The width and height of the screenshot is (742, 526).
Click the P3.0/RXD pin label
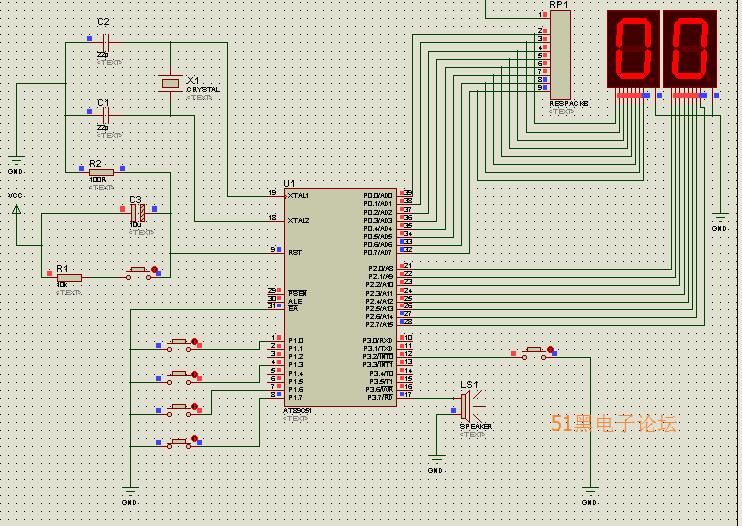click(x=378, y=341)
